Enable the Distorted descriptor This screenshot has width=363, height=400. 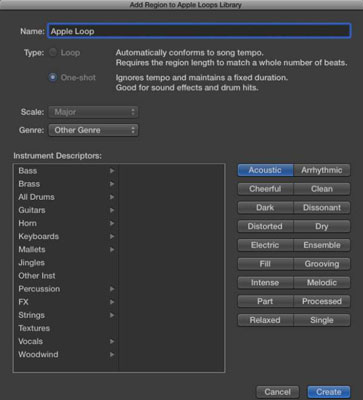[x=265, y=226]
